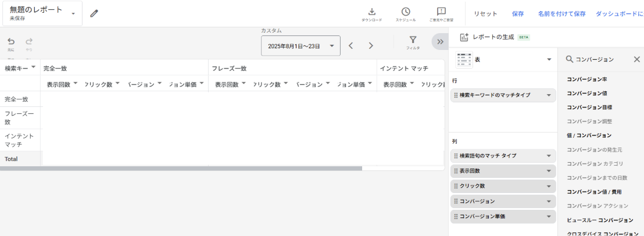Image resolution: width=644 pixels, height=236 pixels.
Task: Grab drag handle of コンバージョン chip
Action: (456, 202)
